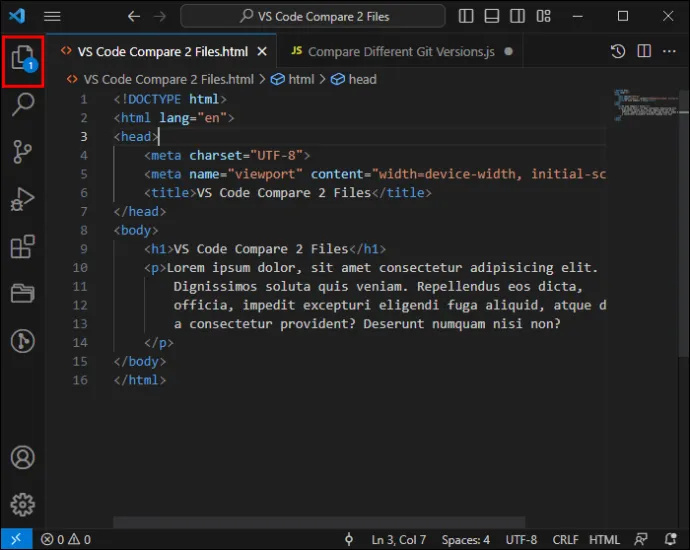The height and width of the screenshot is (550, 690).
Task: Switch to Compare Different Git Versions.js tab
Action: click(x=401, y=52)
